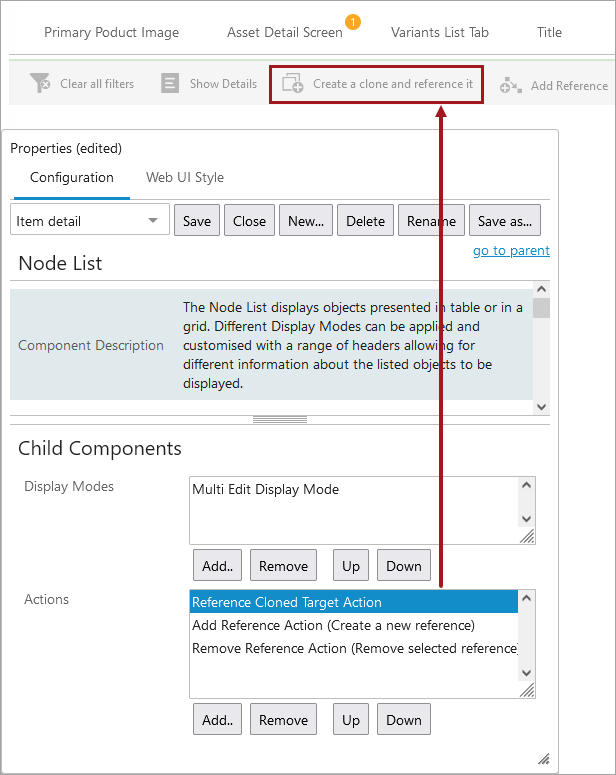
Task: Follow the go to parent link
Action: tap(511, 251)
